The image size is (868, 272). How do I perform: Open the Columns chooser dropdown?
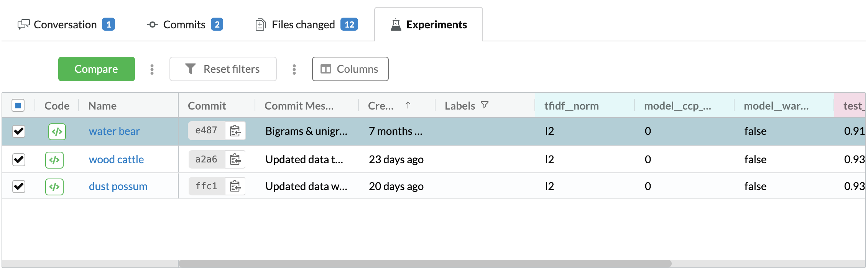[350, 69]
